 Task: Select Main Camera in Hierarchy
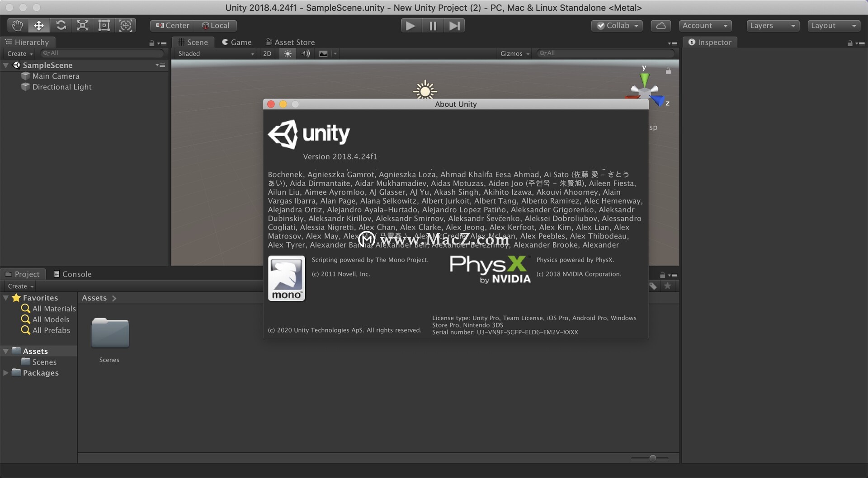click(56, 76)
